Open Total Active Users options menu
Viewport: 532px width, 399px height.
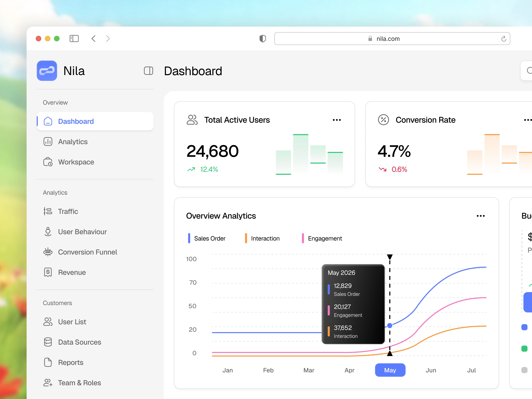(337, 120)
